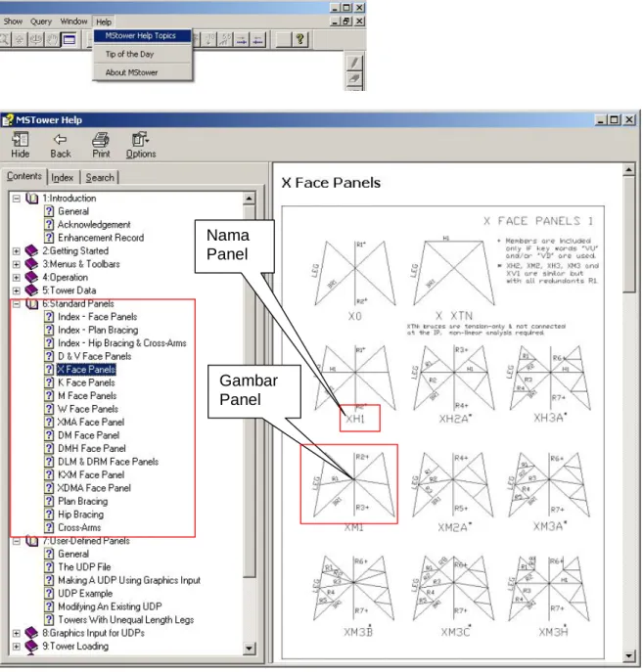Open The UDP File topic
643x672 pixels.
pos(84,567)
